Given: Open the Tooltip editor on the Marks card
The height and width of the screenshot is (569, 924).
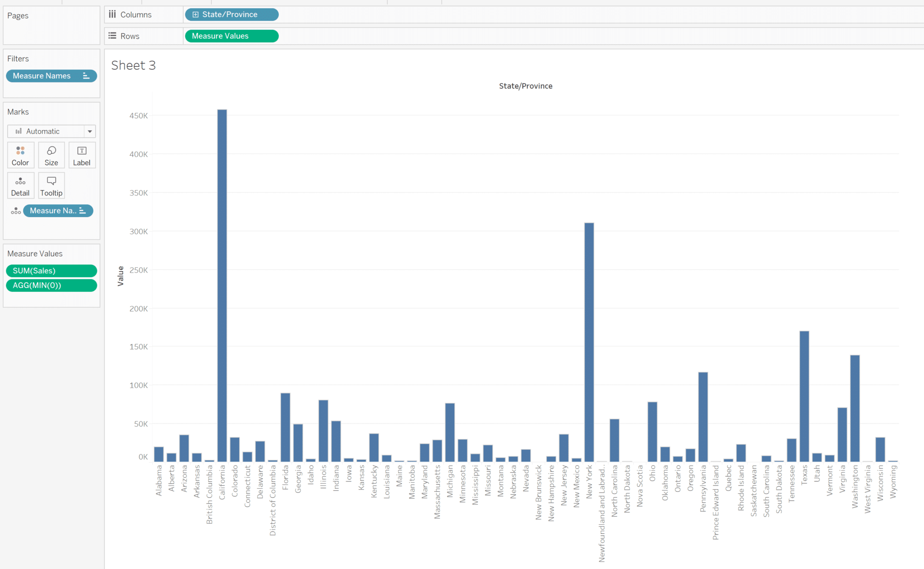Looking at the screenshot, I should point(51,185).
